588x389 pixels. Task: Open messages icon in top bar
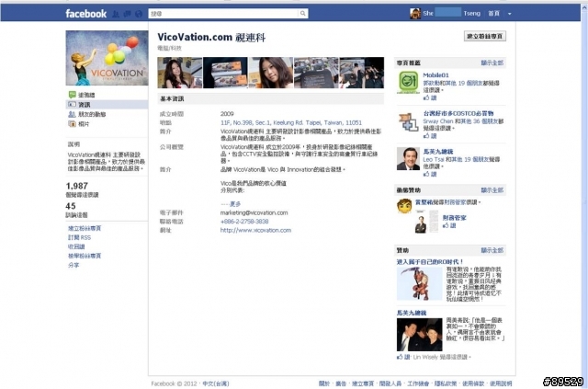[x=127, y=14]
